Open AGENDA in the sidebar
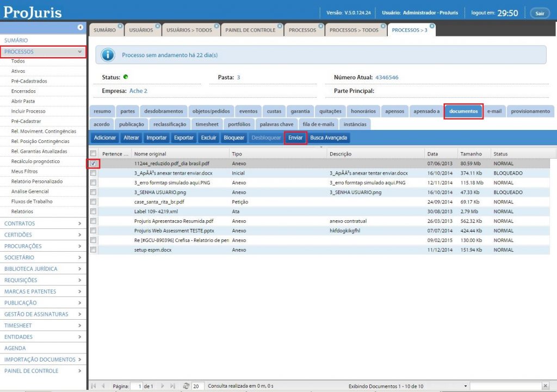Image resolution: width=557 pixels, height=392 pixels. (x=15, y=349)
